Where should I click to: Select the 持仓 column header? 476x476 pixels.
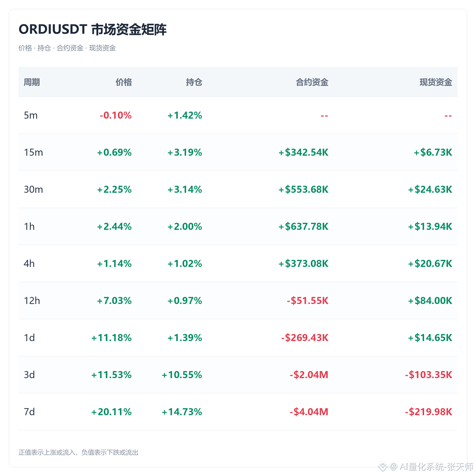coord(194,82)
